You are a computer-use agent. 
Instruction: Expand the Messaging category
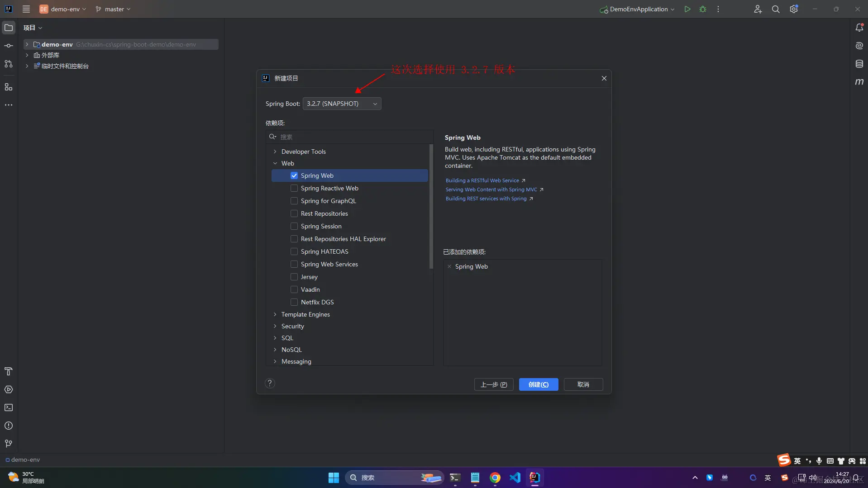(275, 361)
